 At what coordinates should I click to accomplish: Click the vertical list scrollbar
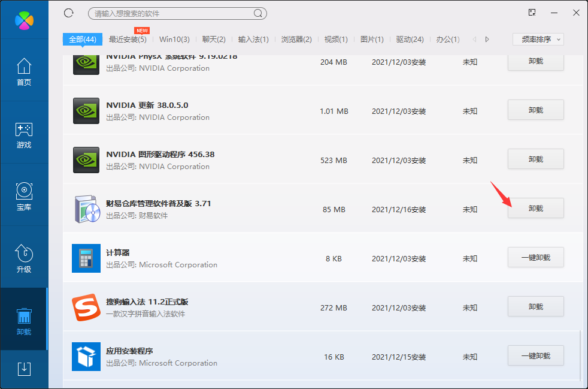click(580, 355)
